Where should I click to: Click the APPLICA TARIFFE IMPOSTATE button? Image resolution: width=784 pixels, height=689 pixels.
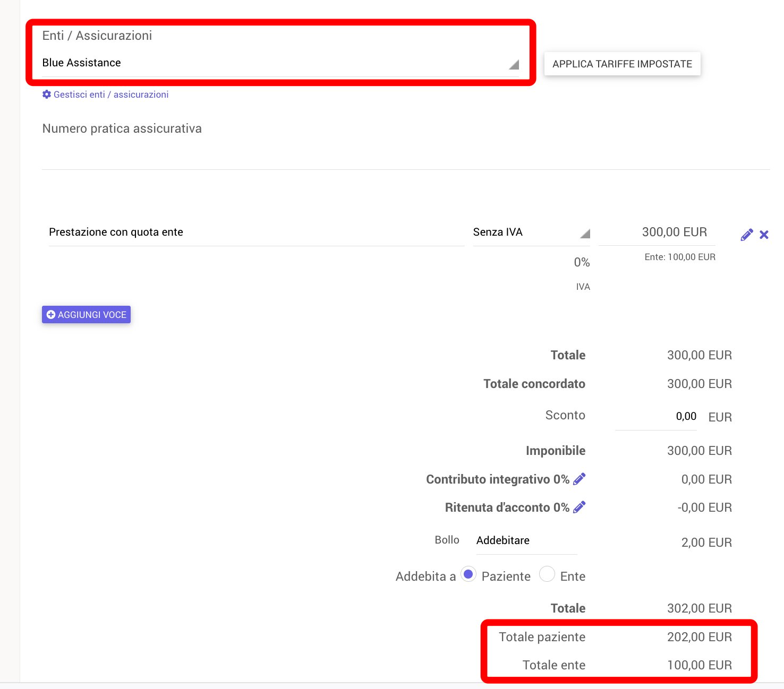click(622, 64)
